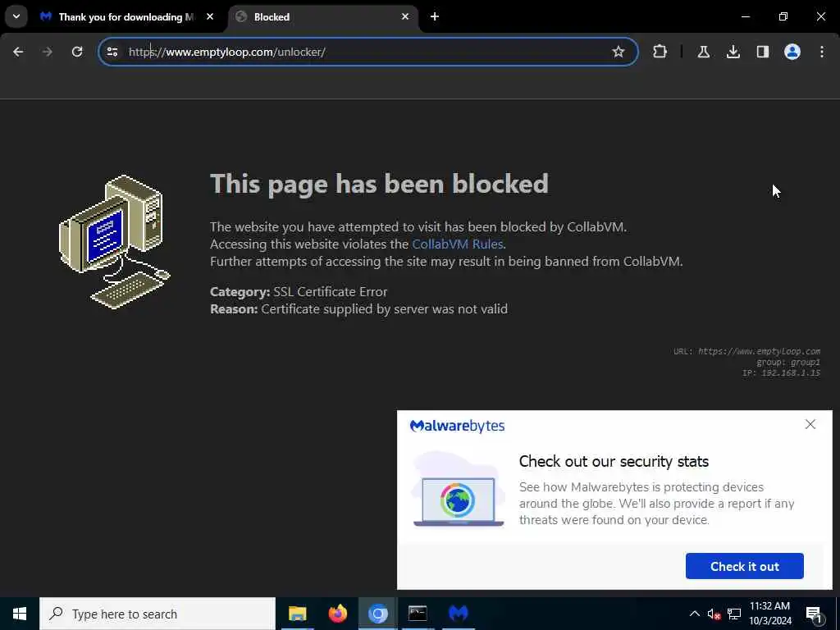Close the Blocked tab

405,16
